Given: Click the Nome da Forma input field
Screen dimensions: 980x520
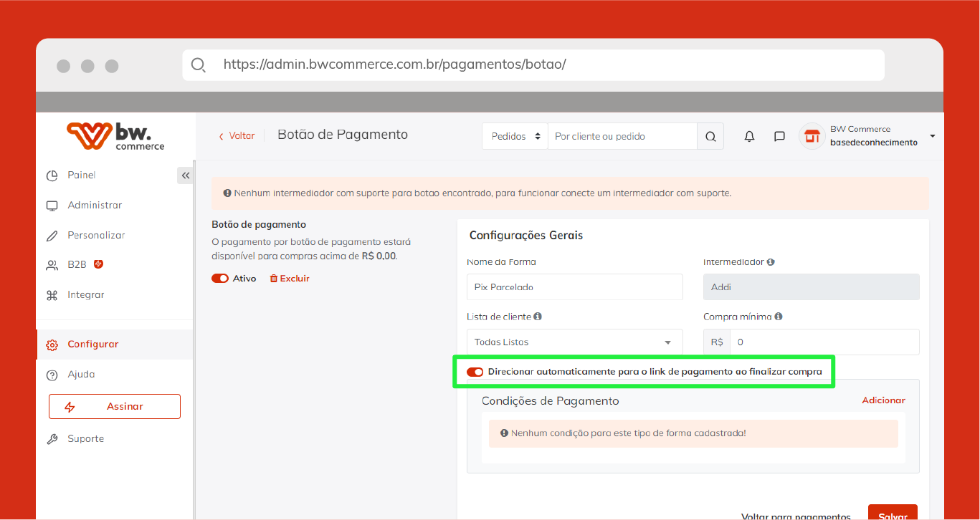Looking at the screenshot, I should point(574,287).
